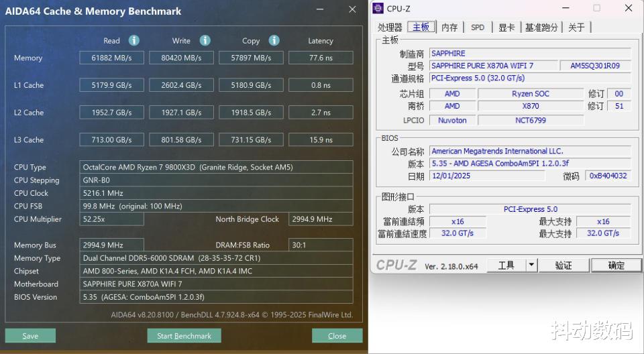644x354 pixels.
Task: Switch to the SPD tab in CPU-Z
Action: click(478, 27)
